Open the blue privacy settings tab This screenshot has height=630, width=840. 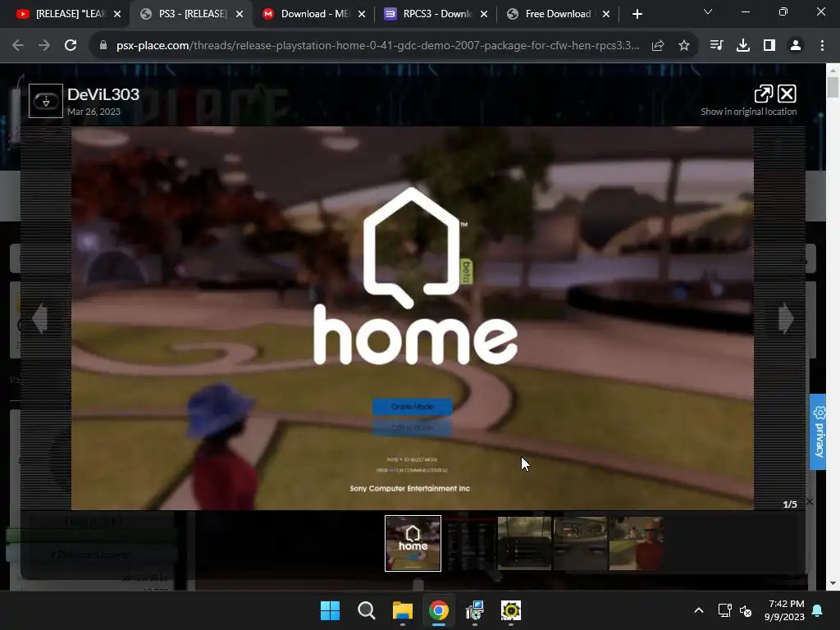pyautogui.click(x=818, y=431)
